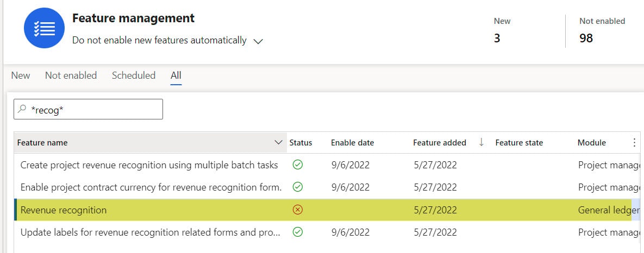
Task: Click the red disabled status icon for Revenue recognition
Action: pos(297,210)
